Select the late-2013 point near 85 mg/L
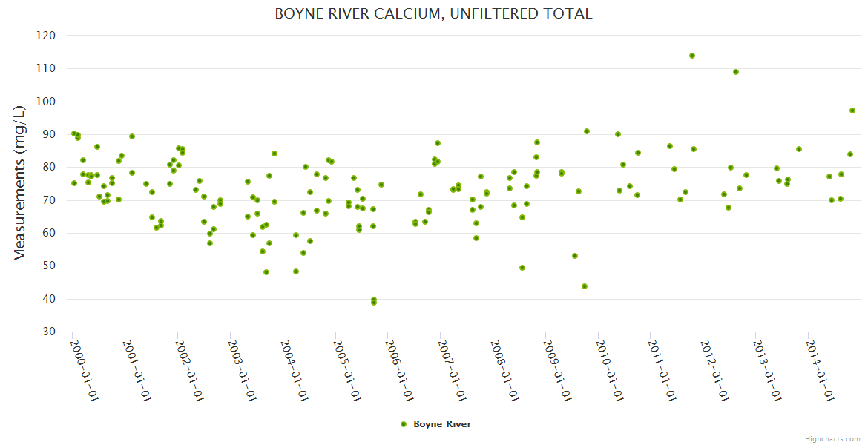868x445 pixels. tap(799, 149)
